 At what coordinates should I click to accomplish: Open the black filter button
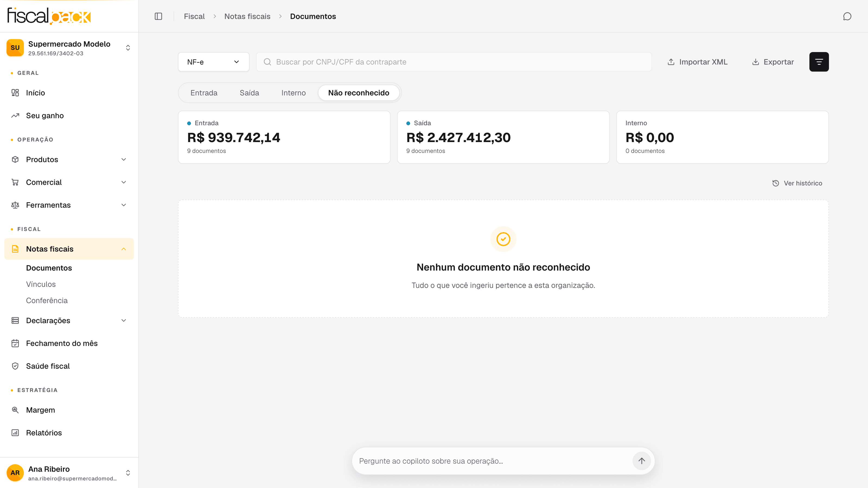(x=819, y=62)
